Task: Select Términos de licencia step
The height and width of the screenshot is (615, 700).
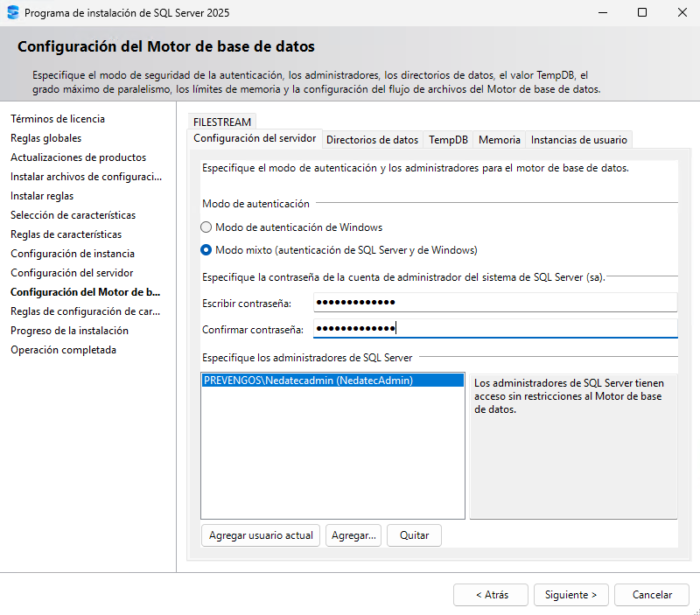Action: (58, 119)
